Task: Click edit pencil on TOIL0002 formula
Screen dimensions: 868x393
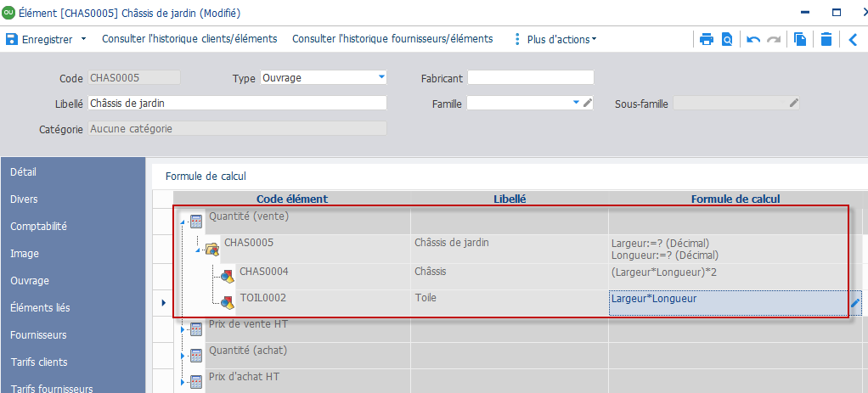Action: (855, 303)
